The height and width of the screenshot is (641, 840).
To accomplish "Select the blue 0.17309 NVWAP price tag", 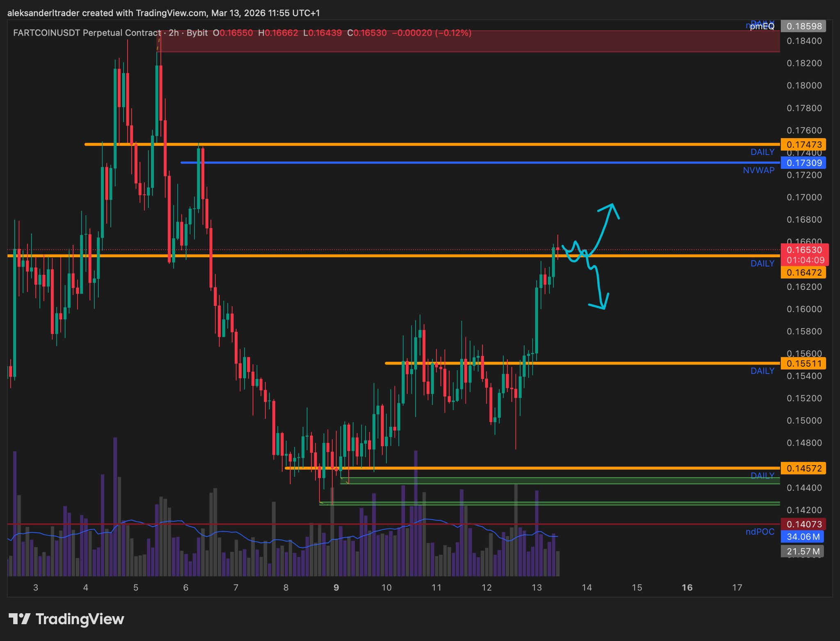I will (x=803, y=163).
